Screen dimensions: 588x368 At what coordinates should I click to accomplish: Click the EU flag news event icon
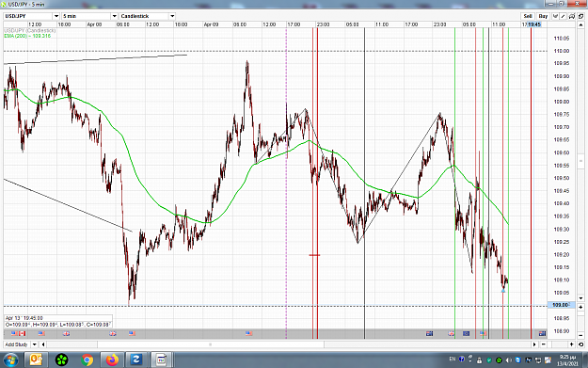pyautogui.click(x=466, y=333)
